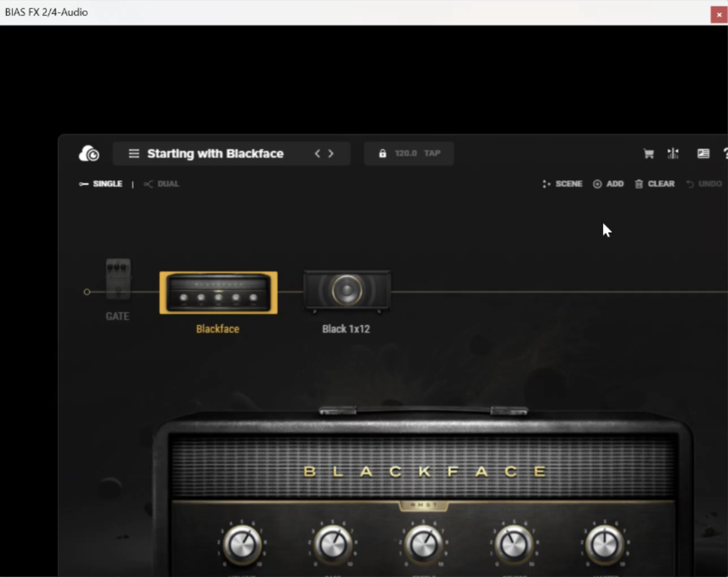Open the preset list hamburger menu

[134, 153]
